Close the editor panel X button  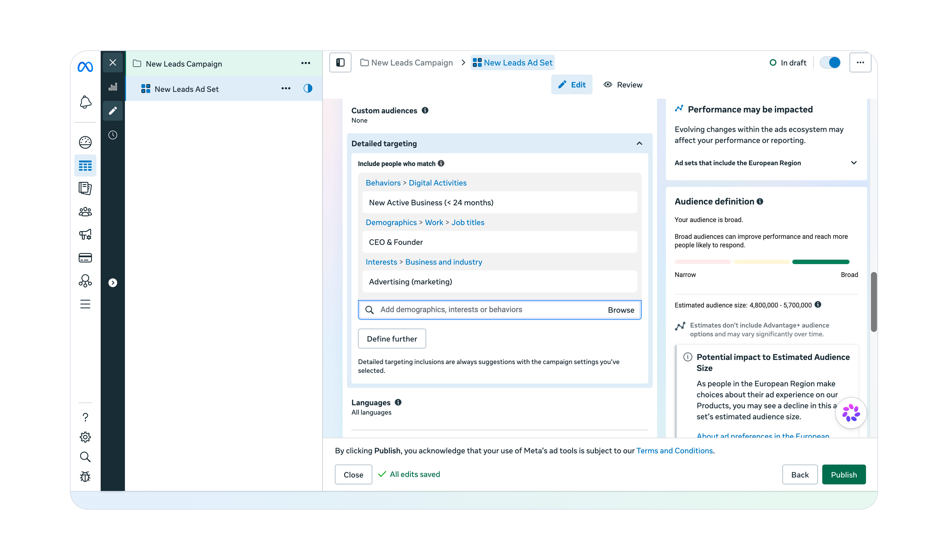[x=113, y=63]
